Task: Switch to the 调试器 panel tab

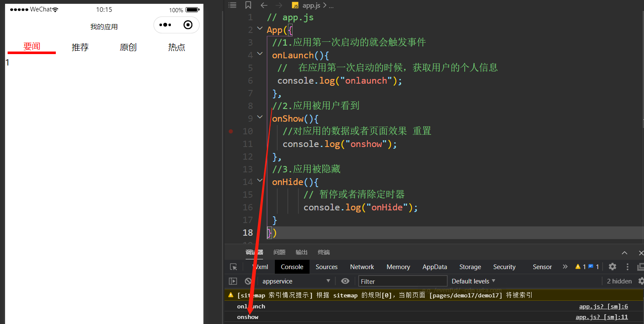Action: (x=254, y=252)
